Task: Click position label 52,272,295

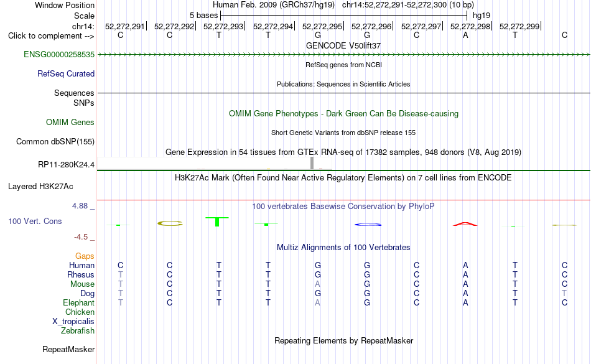Action: coord(322,26)
